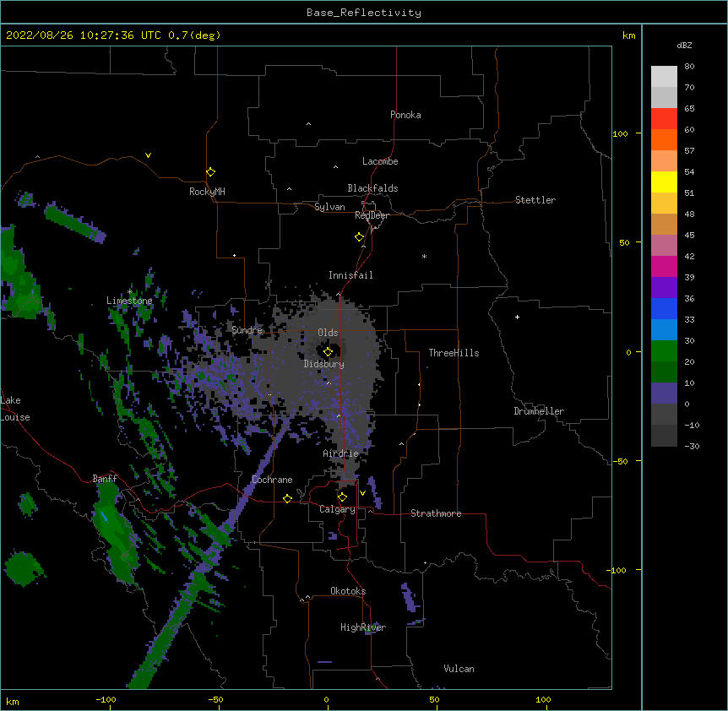
Task: Click the white asterisk marker east of Innisfail
Action: pyautogui.click(x=424, y=256)
